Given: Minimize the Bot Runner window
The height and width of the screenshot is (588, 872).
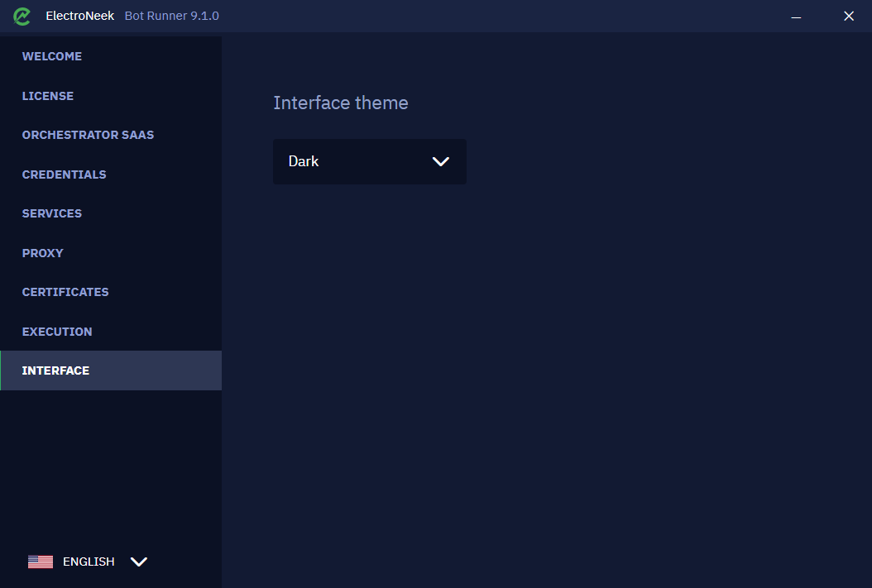Looking at the screenshot, I should pyautogui.click(x=796, y=16).
